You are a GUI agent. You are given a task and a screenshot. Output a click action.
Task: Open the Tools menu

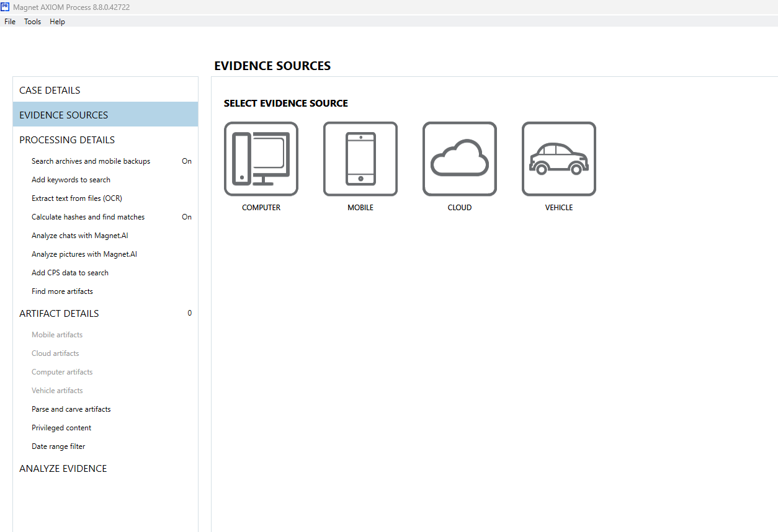(x=32, y=22)
